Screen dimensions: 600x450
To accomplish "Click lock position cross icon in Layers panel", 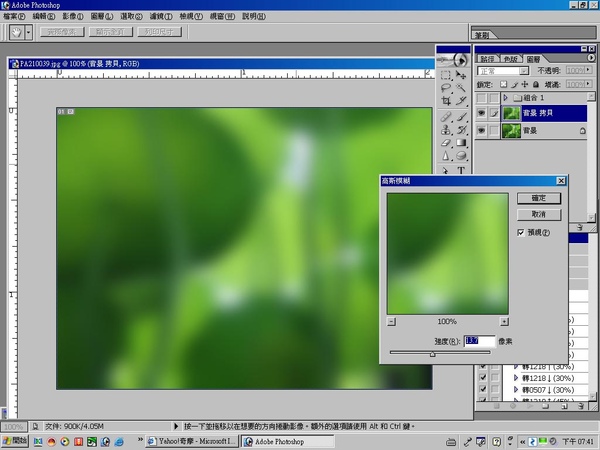I will point(525,84).
